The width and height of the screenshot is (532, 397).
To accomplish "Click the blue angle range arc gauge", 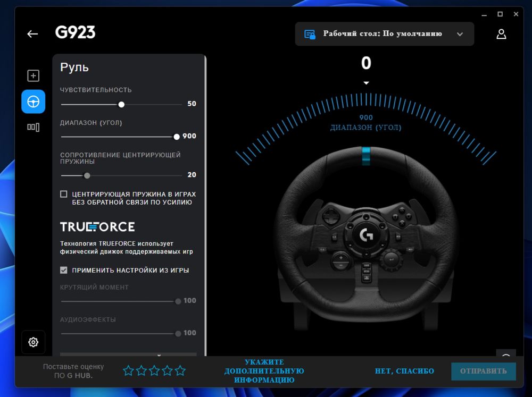I will (366, 129).
